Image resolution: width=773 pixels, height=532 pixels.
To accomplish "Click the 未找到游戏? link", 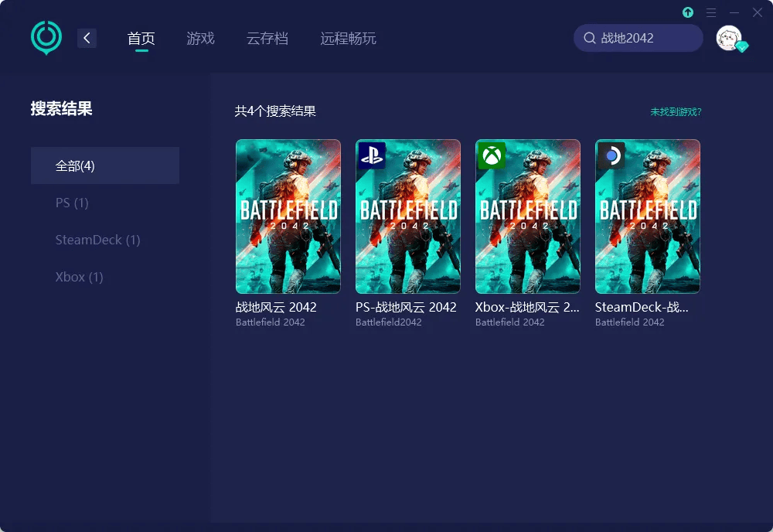I will (676, 111).
